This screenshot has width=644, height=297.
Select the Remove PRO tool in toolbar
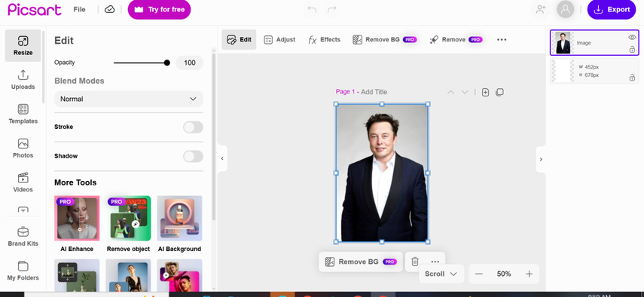click(x=456, y=39)
